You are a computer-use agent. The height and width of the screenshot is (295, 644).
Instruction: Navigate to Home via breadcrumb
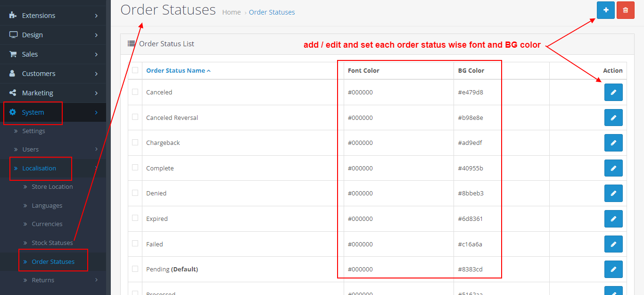pos(231,12)
